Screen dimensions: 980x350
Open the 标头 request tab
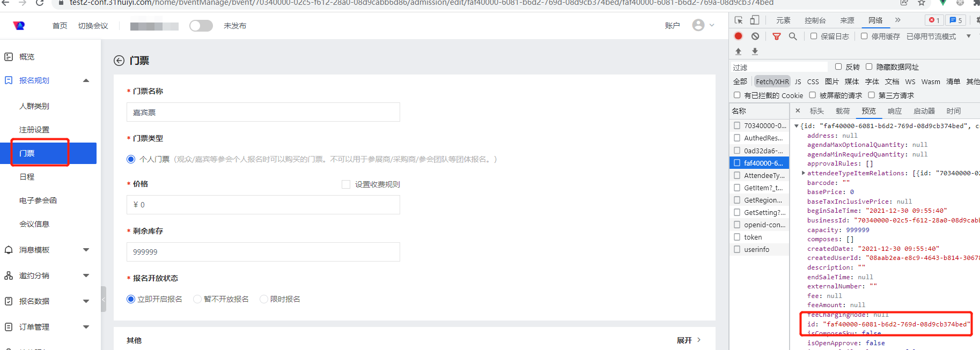pyautogui.click(x=817, y=111)
